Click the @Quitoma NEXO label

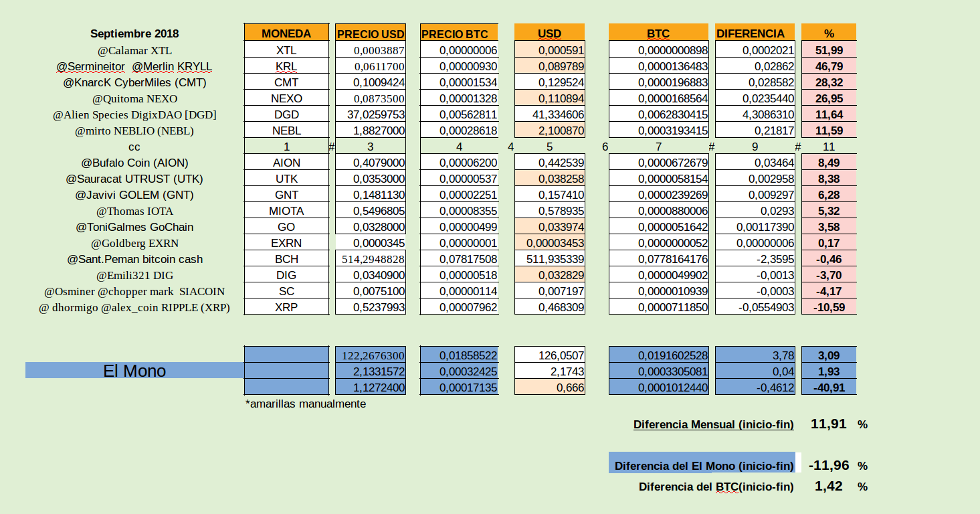pyautogui.click(x=134, y=98)
